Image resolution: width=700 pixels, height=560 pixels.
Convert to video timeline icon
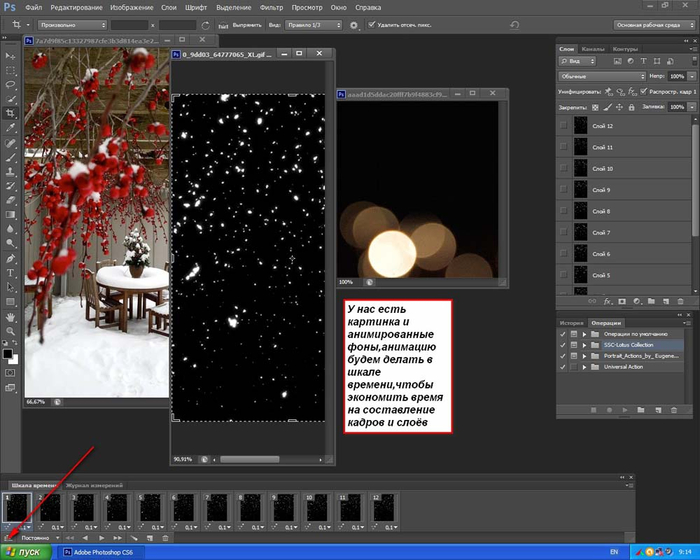(8, 538)
